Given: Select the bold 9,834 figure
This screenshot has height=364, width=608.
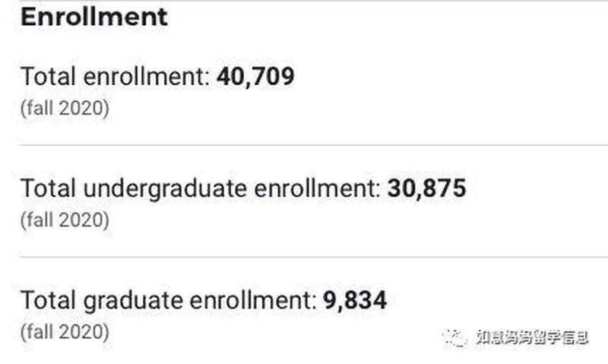Looking at the screenshot, I should [x=355, y=300].
